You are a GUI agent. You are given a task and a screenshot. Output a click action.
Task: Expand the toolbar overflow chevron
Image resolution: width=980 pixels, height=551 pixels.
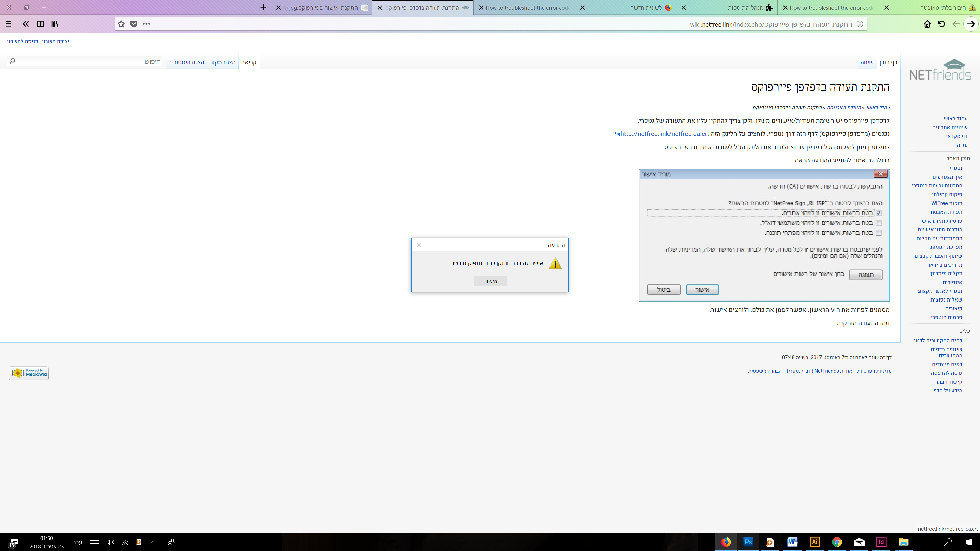coord(26,24)
